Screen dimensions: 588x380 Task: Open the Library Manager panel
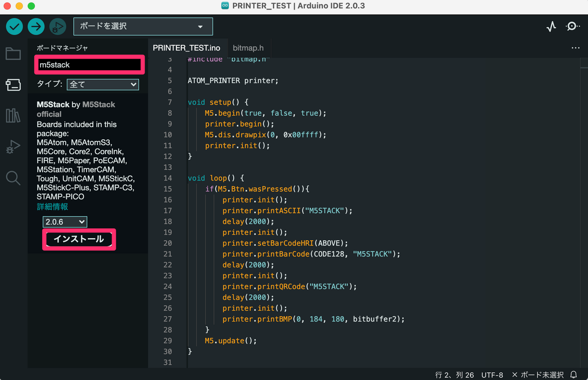pyautogui.click(x=13, y=115)
